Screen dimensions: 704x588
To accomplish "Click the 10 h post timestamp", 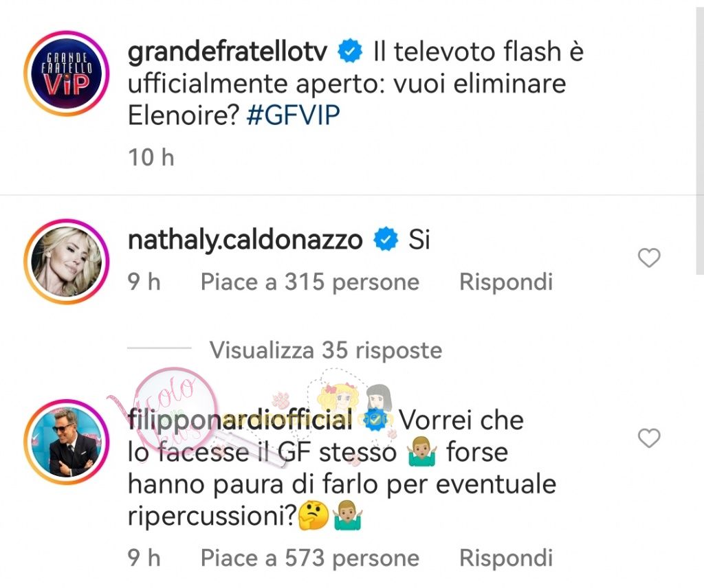I will pyautogui.click(x=151, y=157).
